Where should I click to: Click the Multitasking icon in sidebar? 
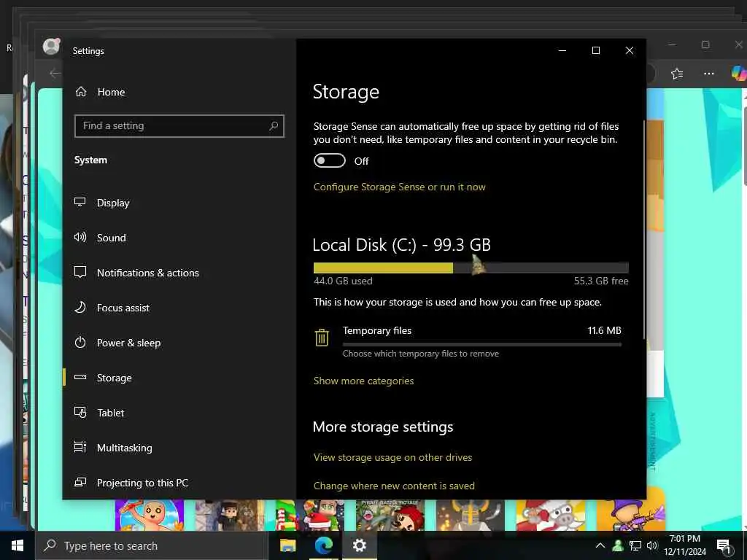tap(80, 447)
